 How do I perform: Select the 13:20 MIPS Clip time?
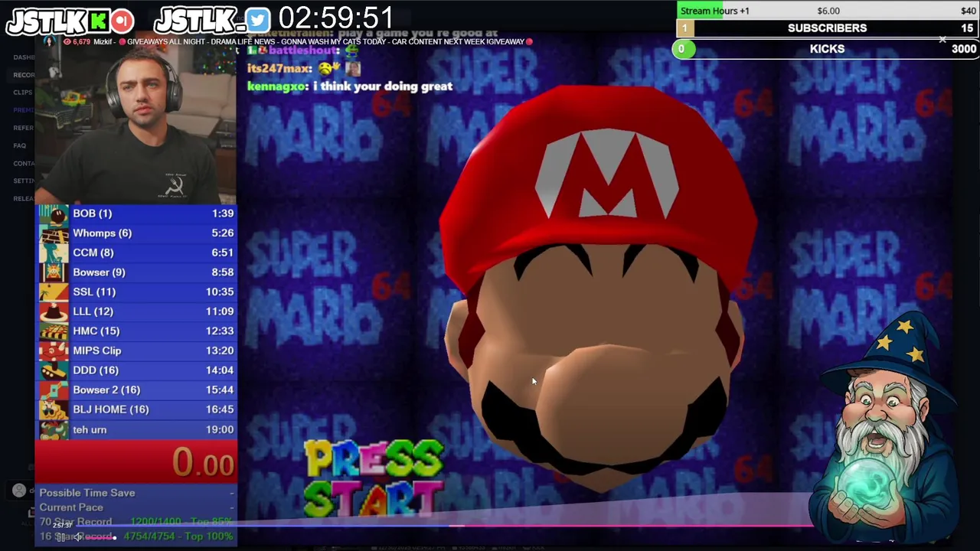click(219, 350)
